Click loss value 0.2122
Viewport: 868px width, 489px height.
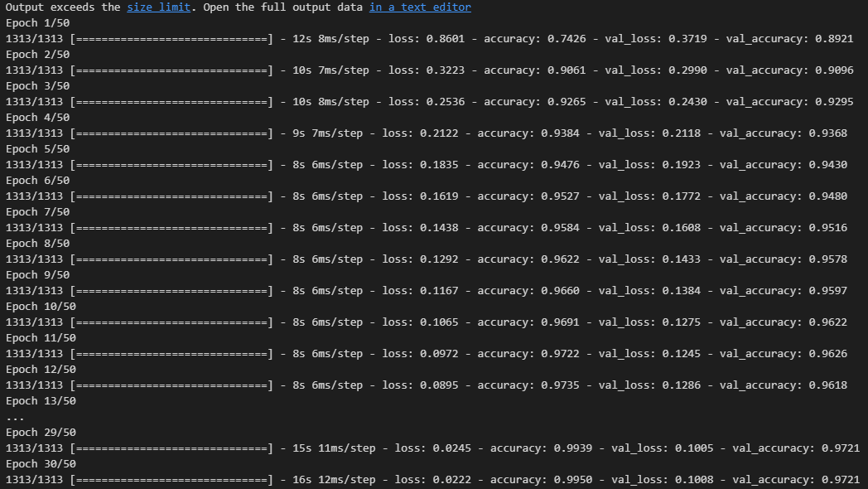pos(440,133)
